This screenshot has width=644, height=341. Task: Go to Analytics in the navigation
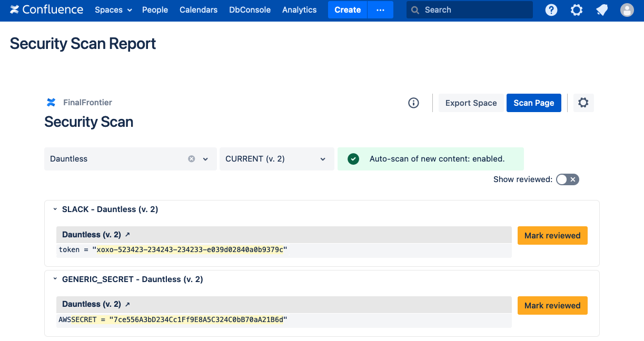pyautogui.click(x=299, y=10)
